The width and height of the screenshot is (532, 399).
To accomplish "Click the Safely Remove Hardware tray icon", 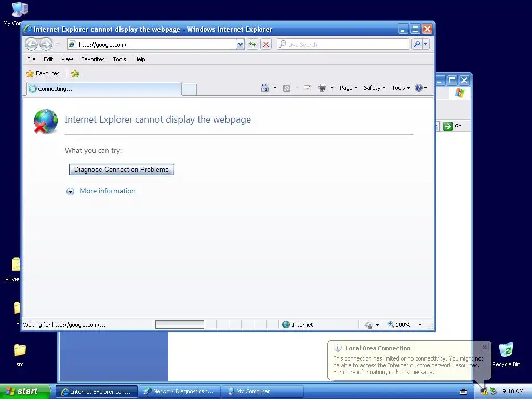I will pyautogui.click(x=494, y=391).
